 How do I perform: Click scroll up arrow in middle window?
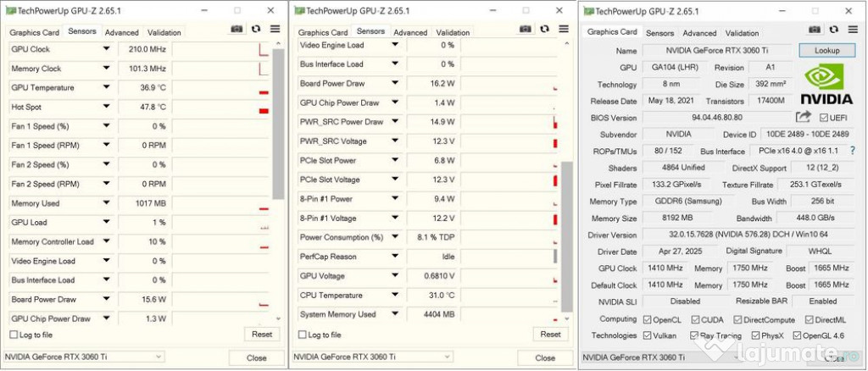pos(567,44)
